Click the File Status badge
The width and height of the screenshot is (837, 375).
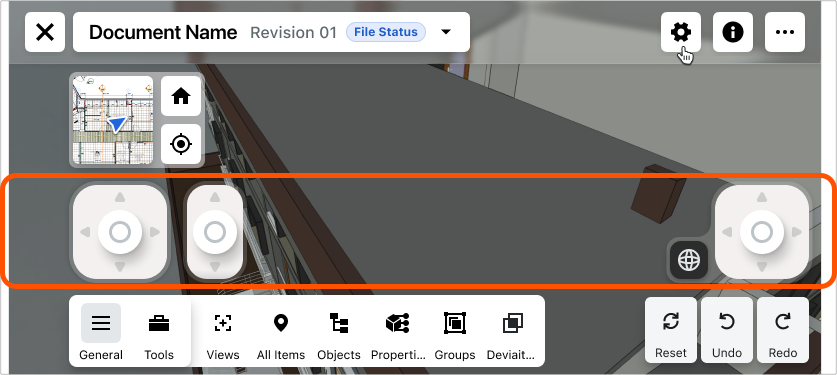pos(386,32)
